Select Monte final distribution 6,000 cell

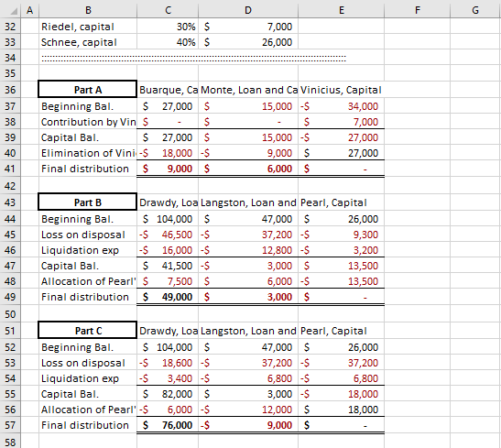[248, 169]
